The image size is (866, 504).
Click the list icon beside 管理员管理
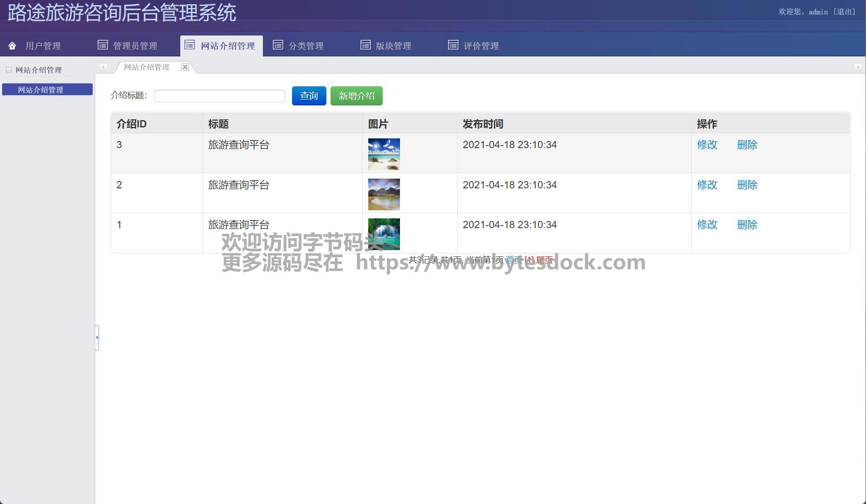click(x=103, y=45)
